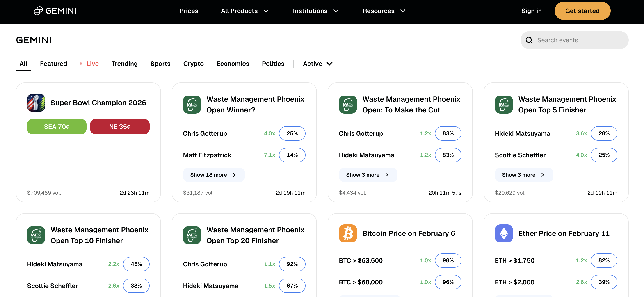This screenshot has width=644, height=297.
Task: Open the Live events tab
Action: click(x=92, y=64)
